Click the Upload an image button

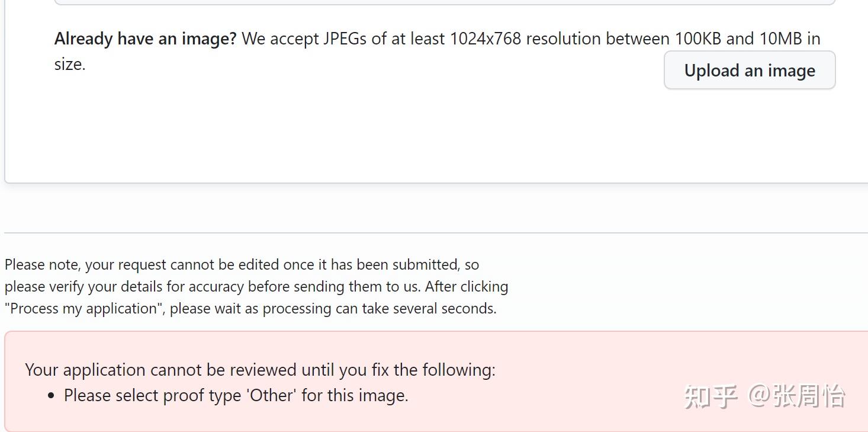(749, 70)
